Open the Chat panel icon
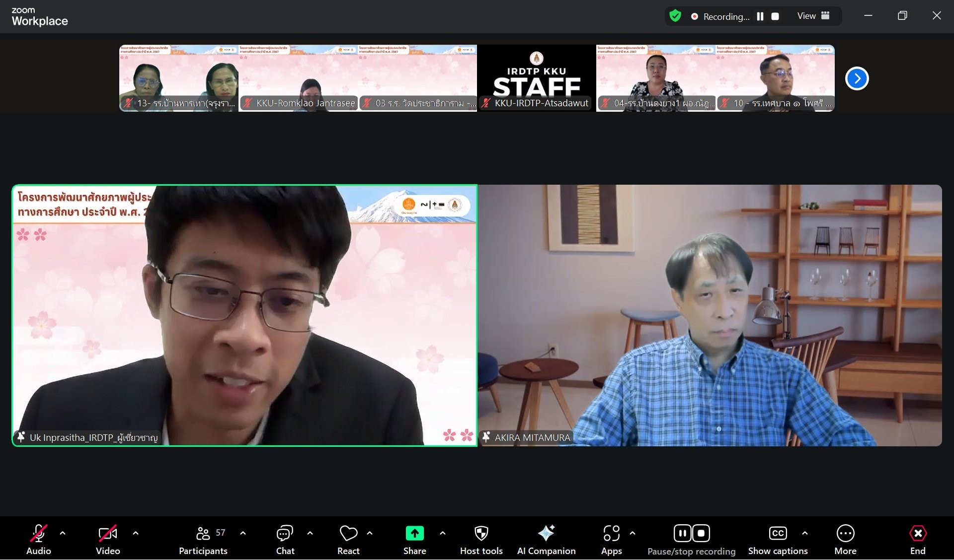The height and width of the screenshot is (560, 954). tap(285, 534)
